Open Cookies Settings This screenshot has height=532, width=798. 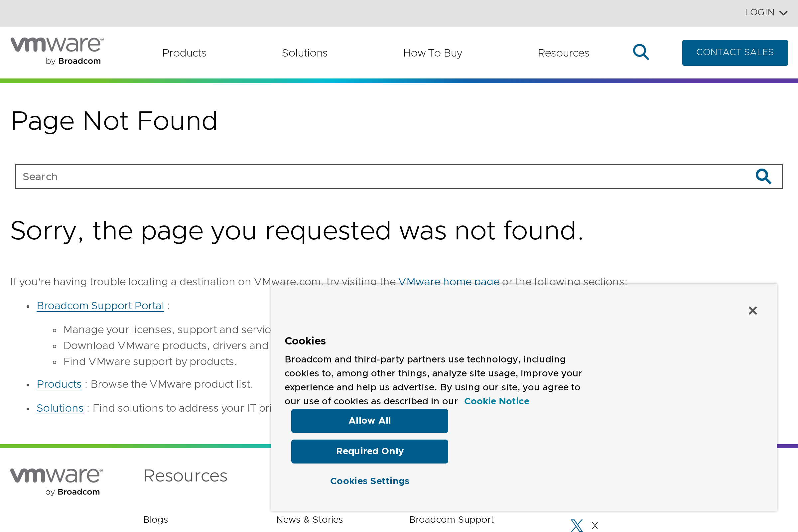coord(369,481)
